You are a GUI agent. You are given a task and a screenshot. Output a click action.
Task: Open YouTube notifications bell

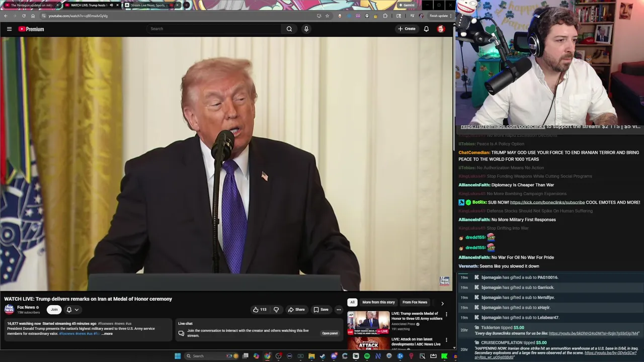426,29
